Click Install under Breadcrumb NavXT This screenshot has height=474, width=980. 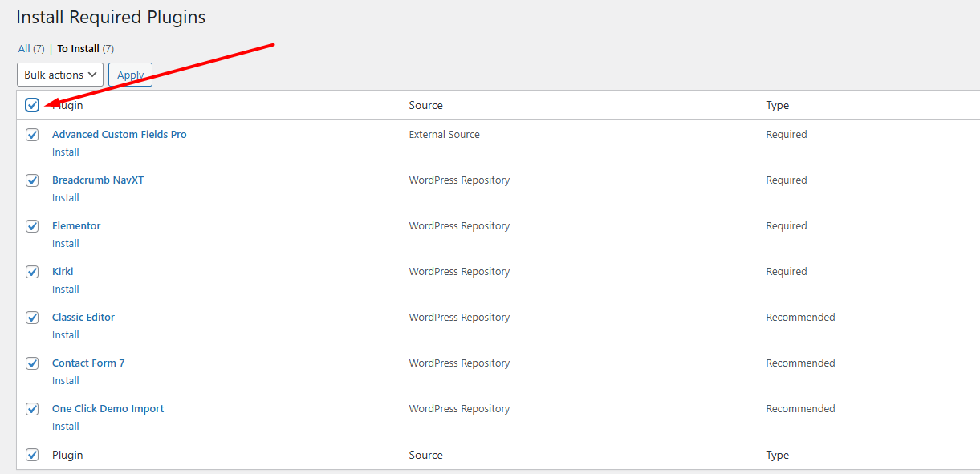tap(66, 198)
